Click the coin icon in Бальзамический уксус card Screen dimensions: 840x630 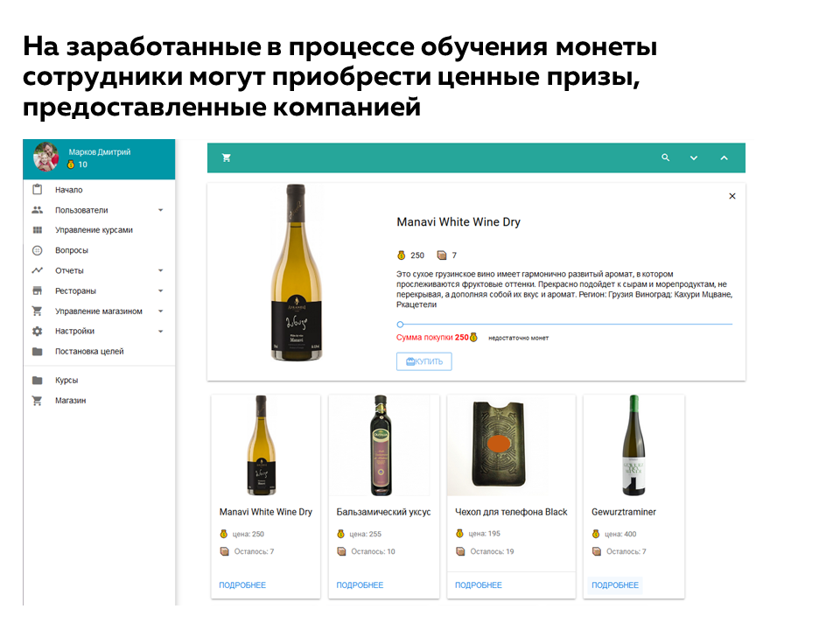(340, 534)
